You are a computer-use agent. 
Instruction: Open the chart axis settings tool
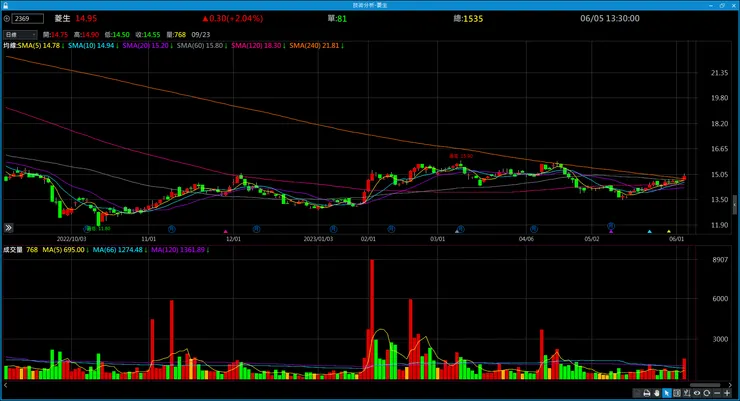point(687,393)
